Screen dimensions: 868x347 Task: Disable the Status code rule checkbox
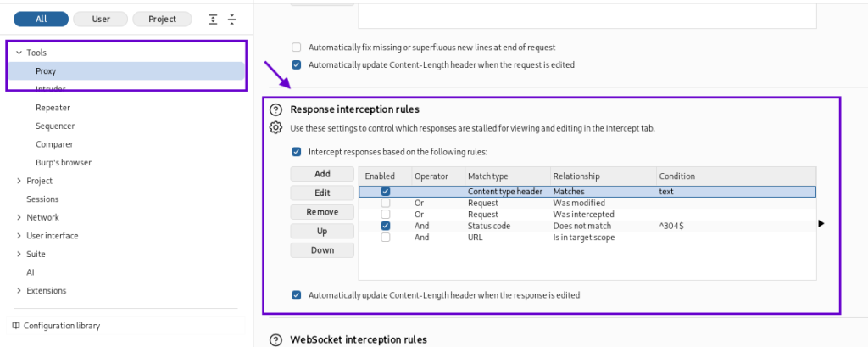[x=386, y=226]
